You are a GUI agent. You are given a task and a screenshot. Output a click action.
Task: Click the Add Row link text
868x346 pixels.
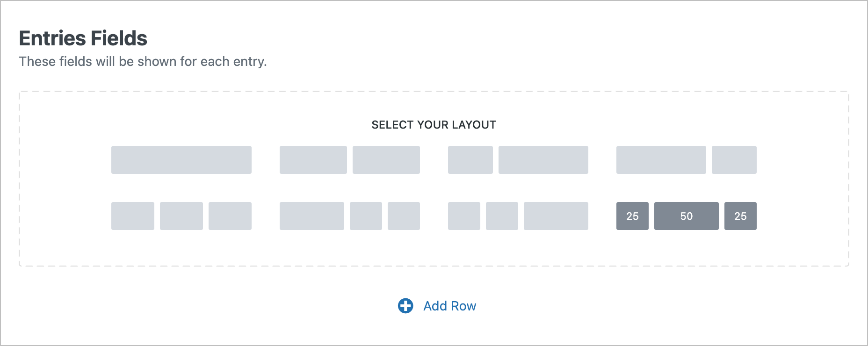pos(449,306)
